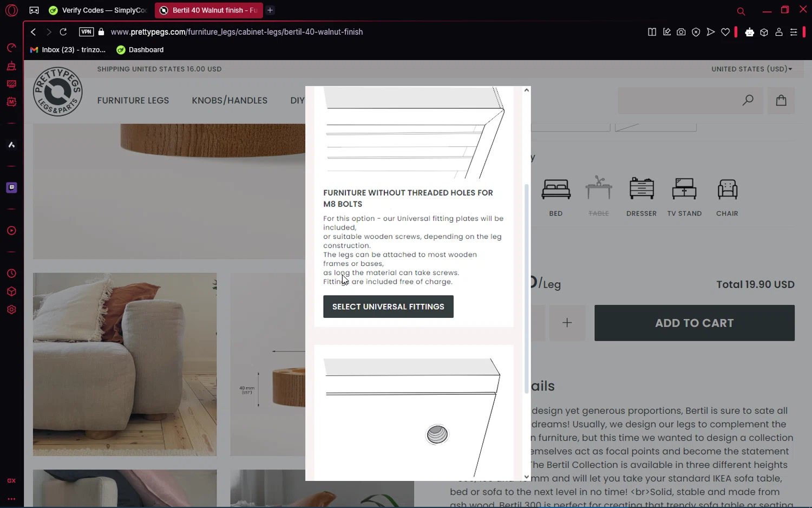
Task: Open the chip-shaped M sidebar icon
Action: [x=11, y=102]
